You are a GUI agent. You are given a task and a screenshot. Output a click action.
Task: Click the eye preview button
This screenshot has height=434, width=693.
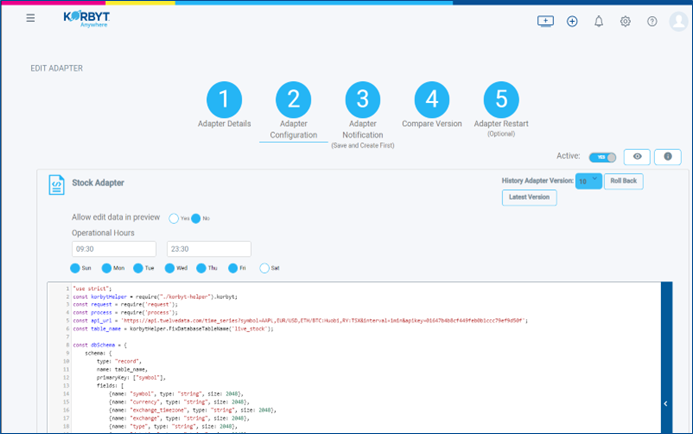(637, 157)
